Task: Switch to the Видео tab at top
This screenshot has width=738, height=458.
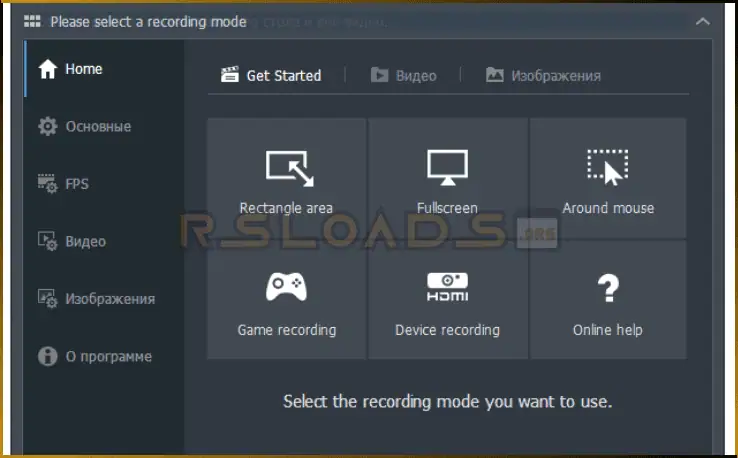Action: [x=403, y=75]
